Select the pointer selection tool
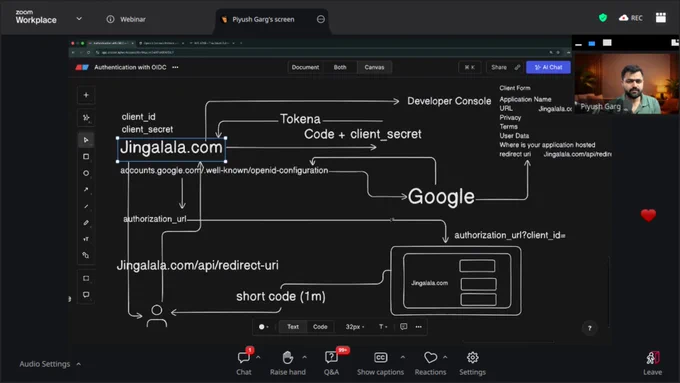The image size is (680, 383). point(86,140)
